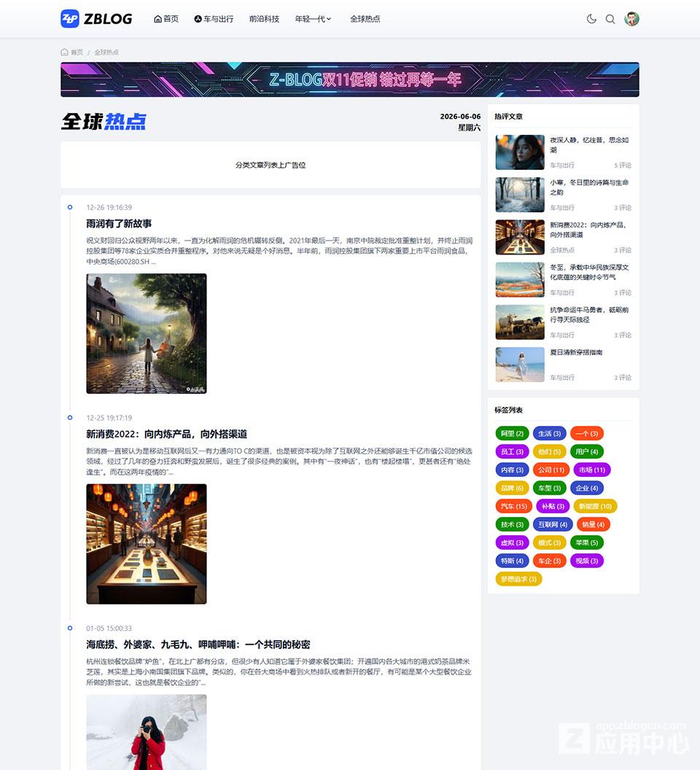Select the 市场 (11) tag
Viewport: 700px width, 770px height.
coord(592,470)
